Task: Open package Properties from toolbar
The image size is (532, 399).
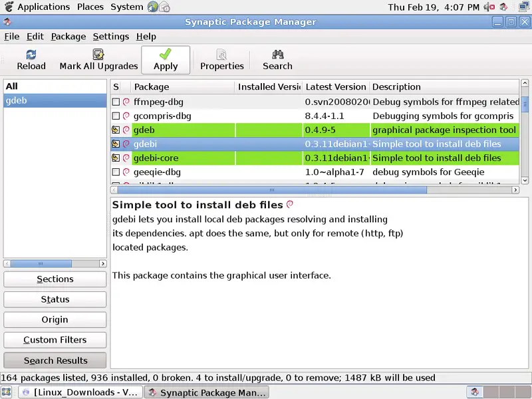Action: (222, 60)
